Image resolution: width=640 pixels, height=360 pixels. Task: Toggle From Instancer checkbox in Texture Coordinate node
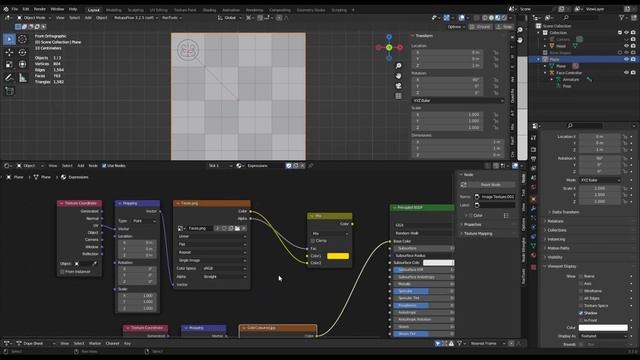[62, 271]
